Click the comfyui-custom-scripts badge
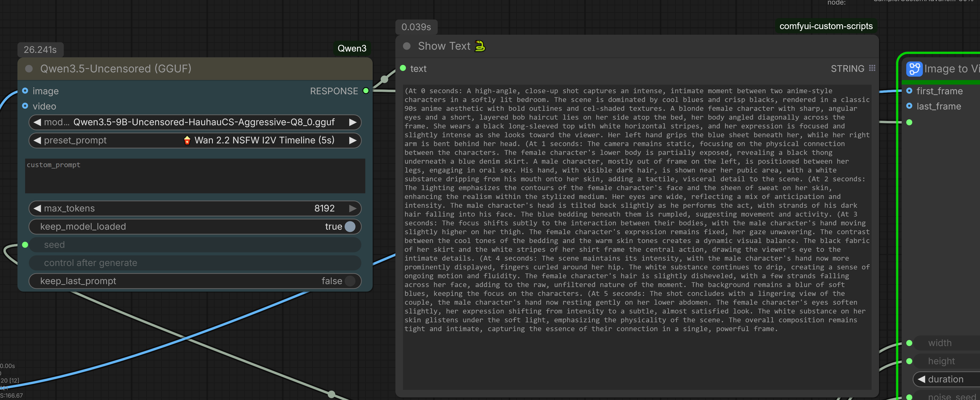980x400 pixels. [826, 26]
